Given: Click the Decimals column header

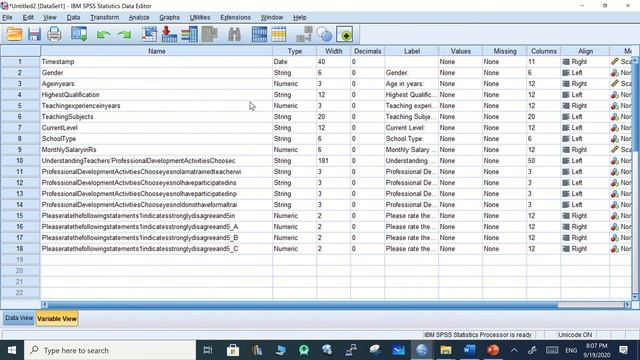Looking at the screenshot, I should pyautogui.click(x=367, y=51).
